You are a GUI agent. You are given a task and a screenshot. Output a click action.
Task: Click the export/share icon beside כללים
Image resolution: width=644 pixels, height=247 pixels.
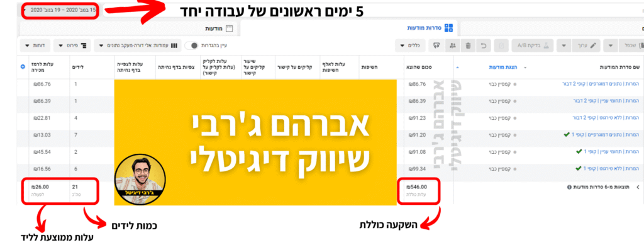pyautogui.click(x=436, y=45)
